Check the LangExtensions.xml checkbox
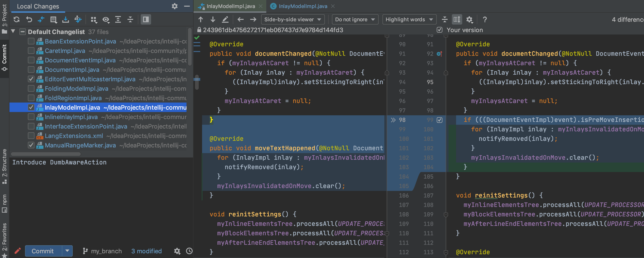Viewport: 644px width, 258px height. [x=31, y=136]
